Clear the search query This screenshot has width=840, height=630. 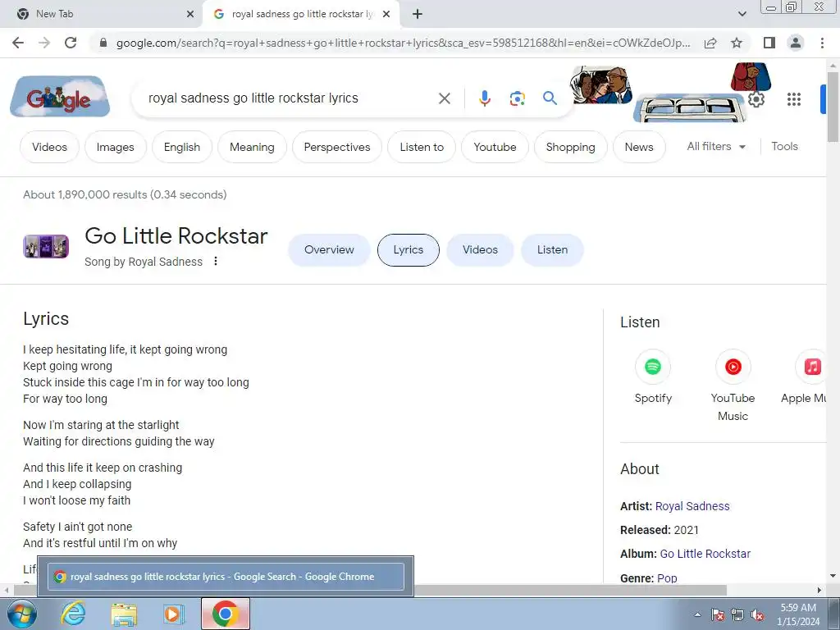pyautogui.click(x=444, y=98)
